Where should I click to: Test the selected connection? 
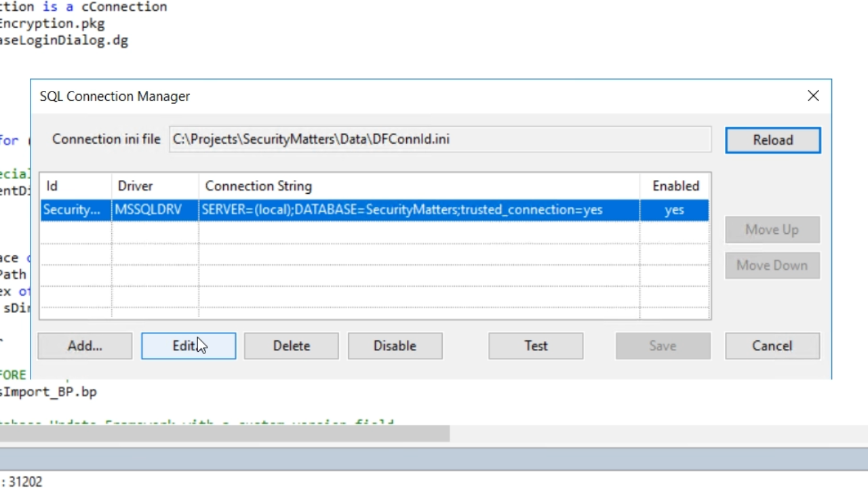536,346
